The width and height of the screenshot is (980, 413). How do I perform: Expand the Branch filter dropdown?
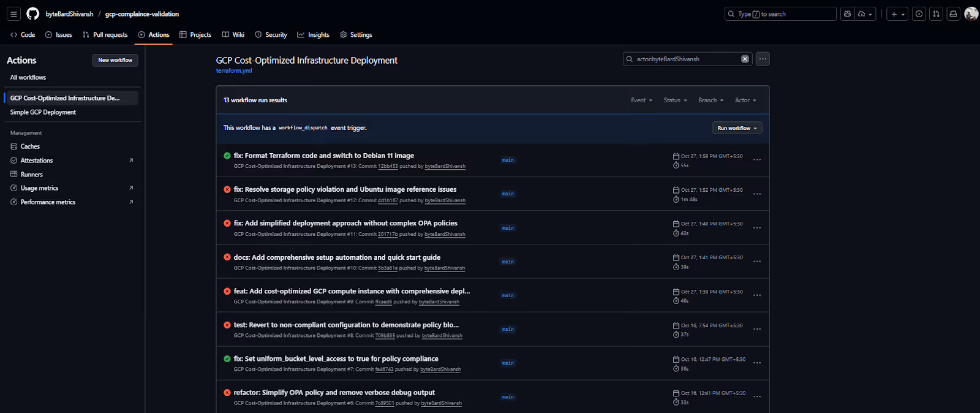tap(710, 100)
